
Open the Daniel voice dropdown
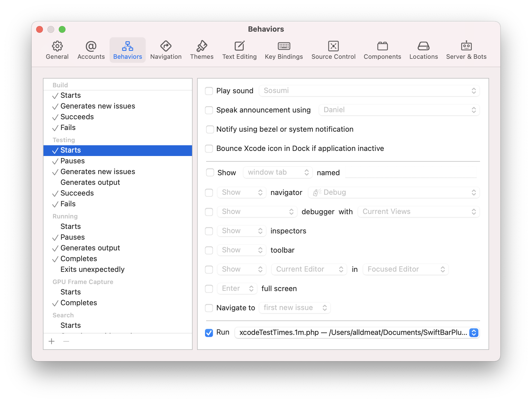tap(399, 110)
